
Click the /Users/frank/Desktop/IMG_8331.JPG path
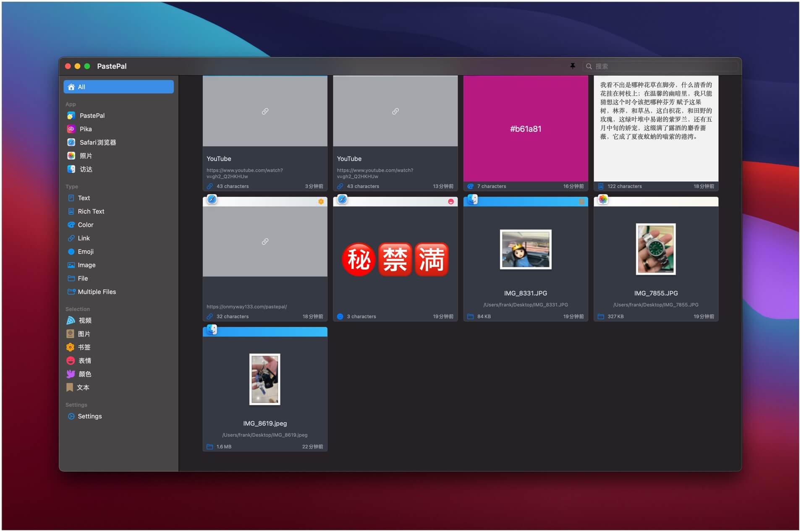(526, 305)
